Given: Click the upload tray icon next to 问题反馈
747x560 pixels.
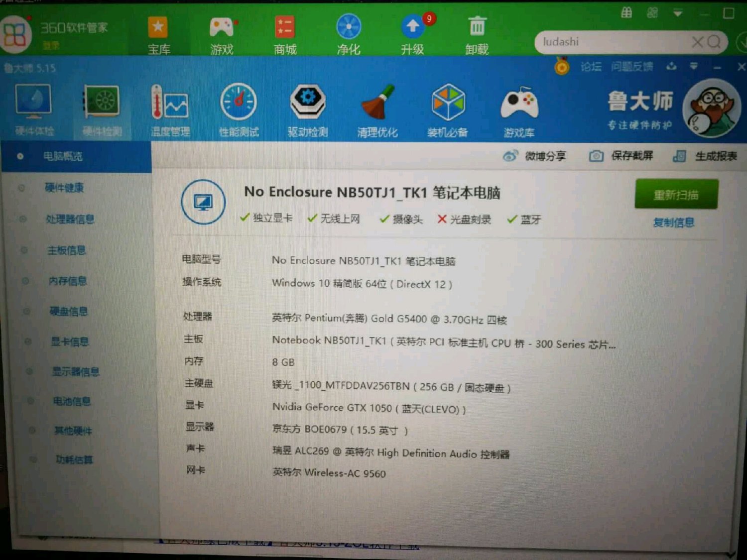Looking at the screenshot, I should coord(671,66).
